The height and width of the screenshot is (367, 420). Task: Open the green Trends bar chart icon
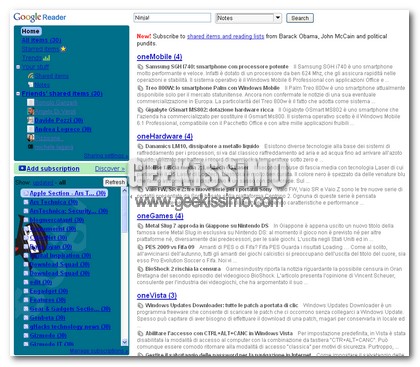(47, 58)
